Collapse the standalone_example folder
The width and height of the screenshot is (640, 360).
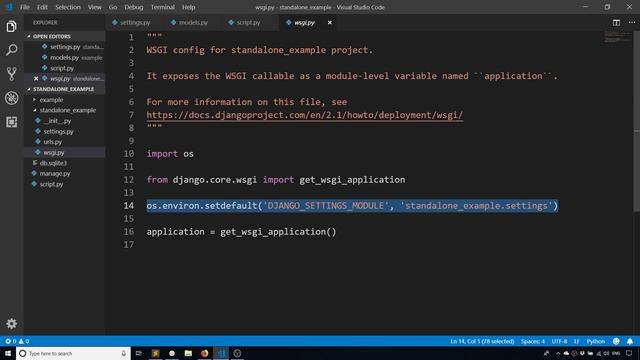click(64, 110)
